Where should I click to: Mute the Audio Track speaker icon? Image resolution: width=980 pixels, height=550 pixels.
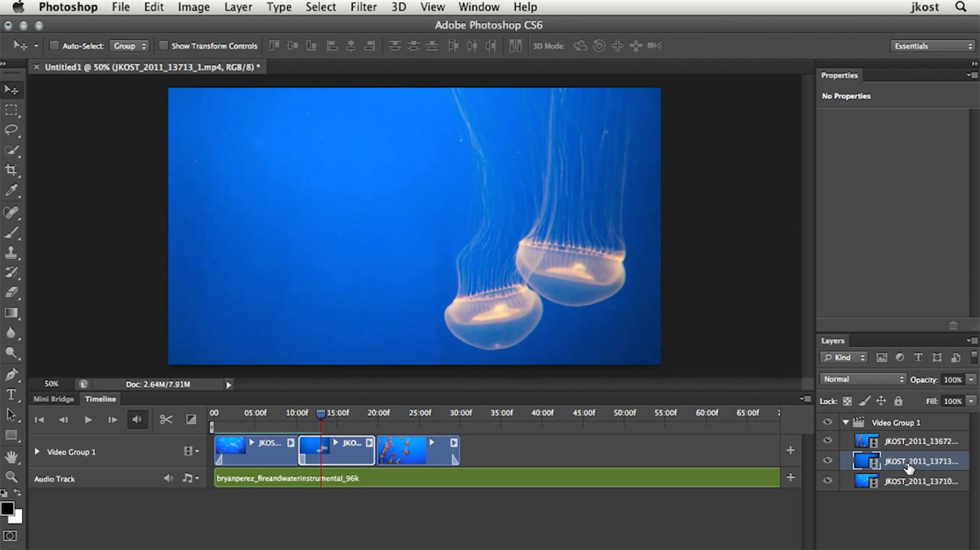[x=168, y=478]
